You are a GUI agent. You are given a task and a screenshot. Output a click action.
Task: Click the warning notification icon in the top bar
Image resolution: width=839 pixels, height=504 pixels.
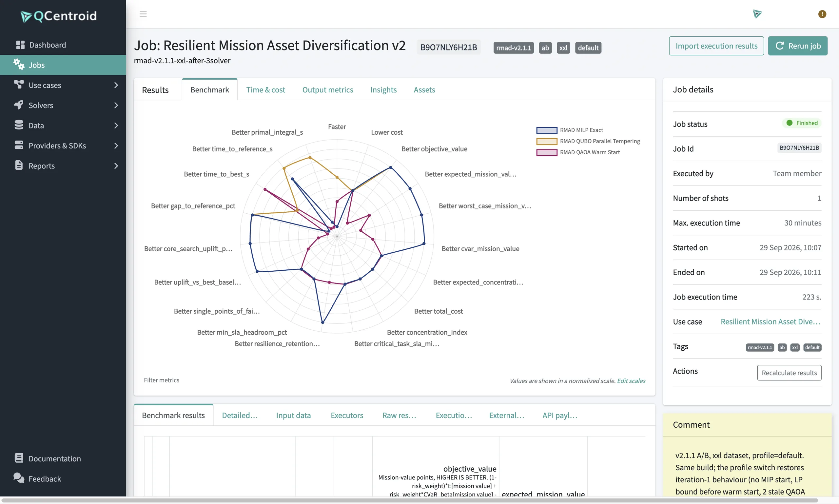pos(822,14)
